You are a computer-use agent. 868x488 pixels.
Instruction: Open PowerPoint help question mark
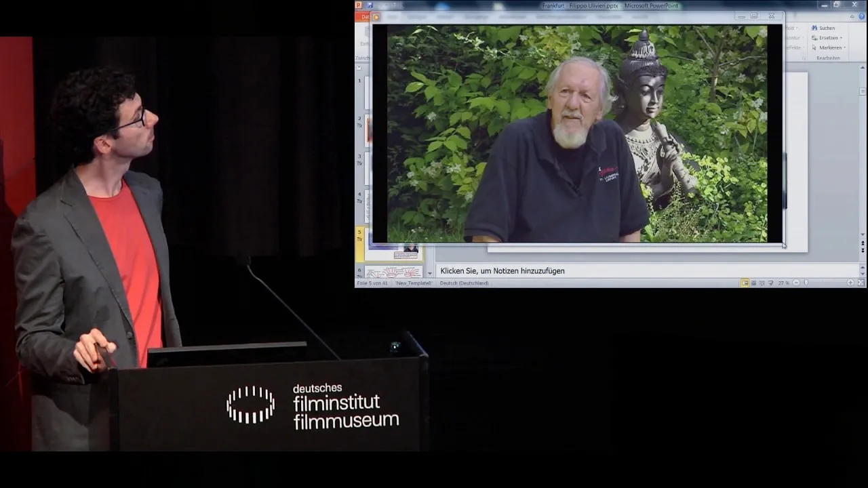pos(861,16)
